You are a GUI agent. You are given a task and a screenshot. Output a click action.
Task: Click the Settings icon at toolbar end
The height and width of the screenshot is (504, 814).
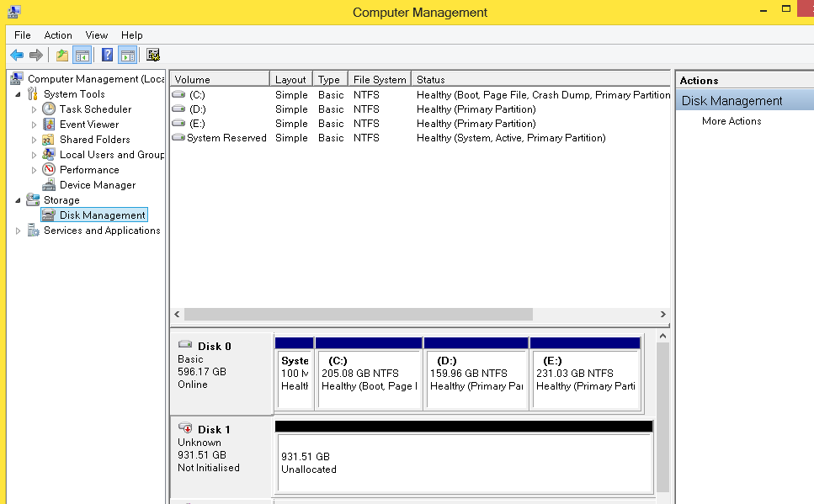coord(152,56)
